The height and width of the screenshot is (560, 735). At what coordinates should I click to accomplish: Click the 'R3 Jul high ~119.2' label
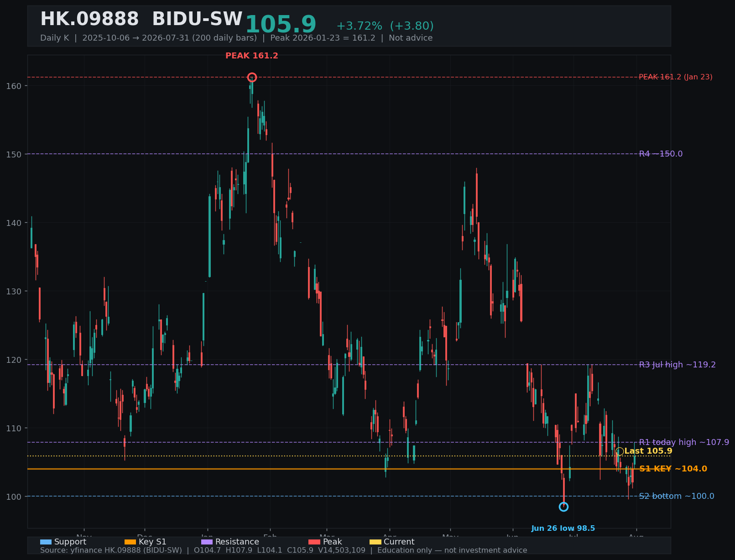(x=678, y=365)
